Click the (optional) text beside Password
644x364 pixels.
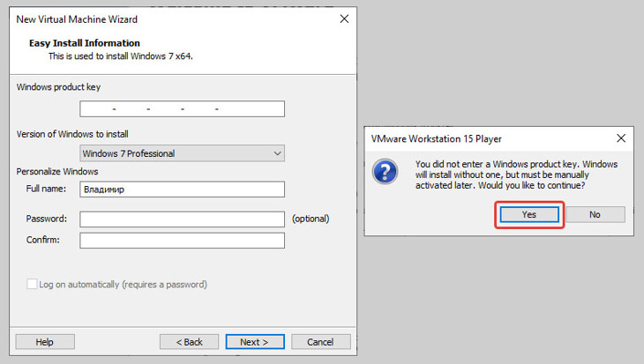[x=311, y=219]
